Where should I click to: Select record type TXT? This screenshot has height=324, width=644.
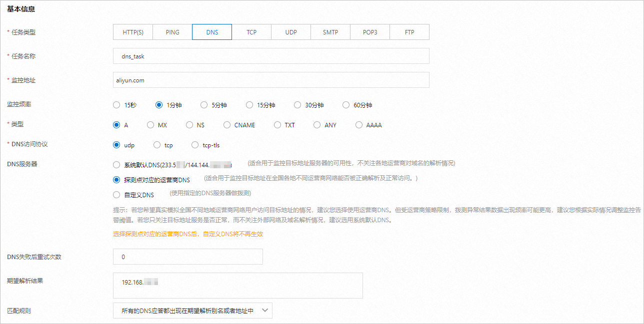[x=277, y=125]
